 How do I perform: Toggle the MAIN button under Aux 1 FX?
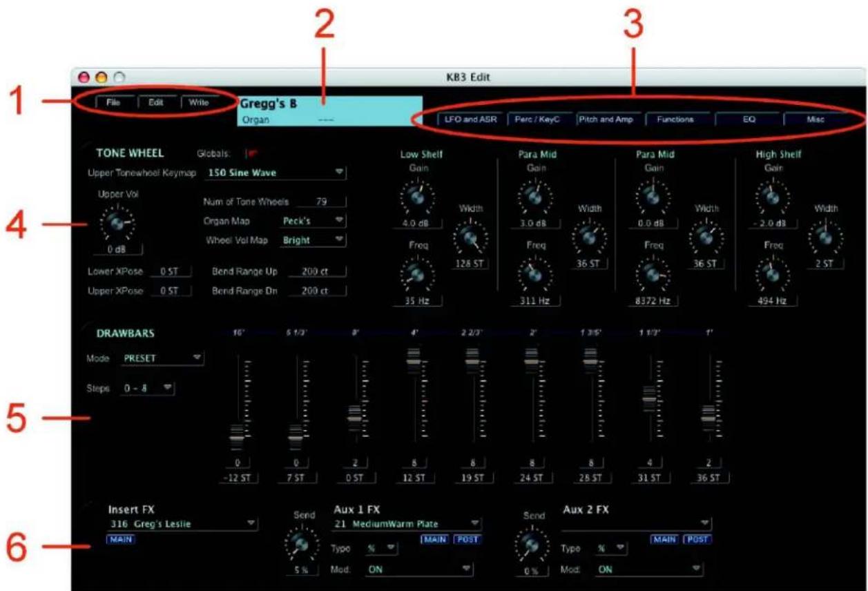pos(435,539)
